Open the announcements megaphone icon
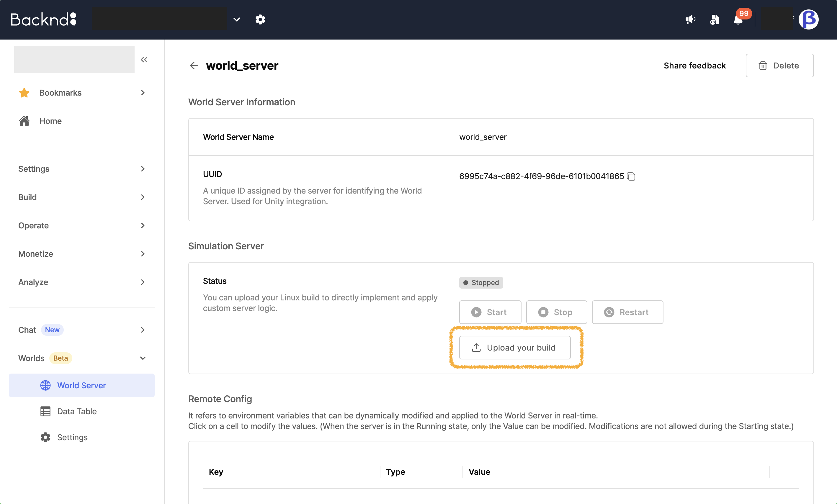837x504 pixels. (x=690, y=20)
